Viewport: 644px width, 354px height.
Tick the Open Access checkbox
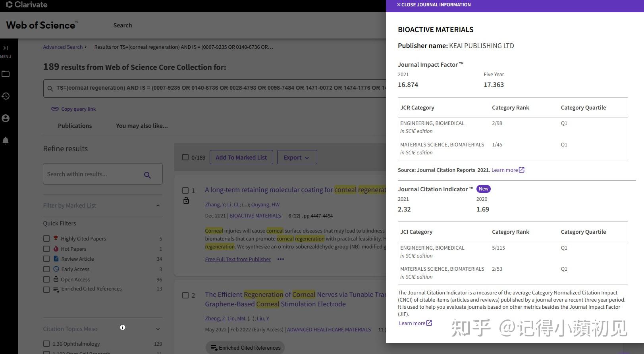pos(46,279)
